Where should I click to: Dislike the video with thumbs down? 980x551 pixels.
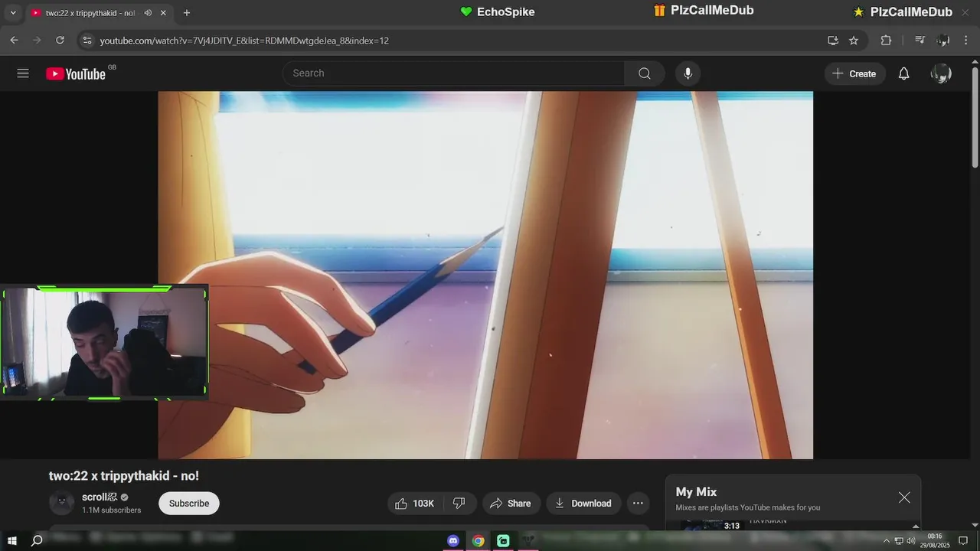(459, 504)
